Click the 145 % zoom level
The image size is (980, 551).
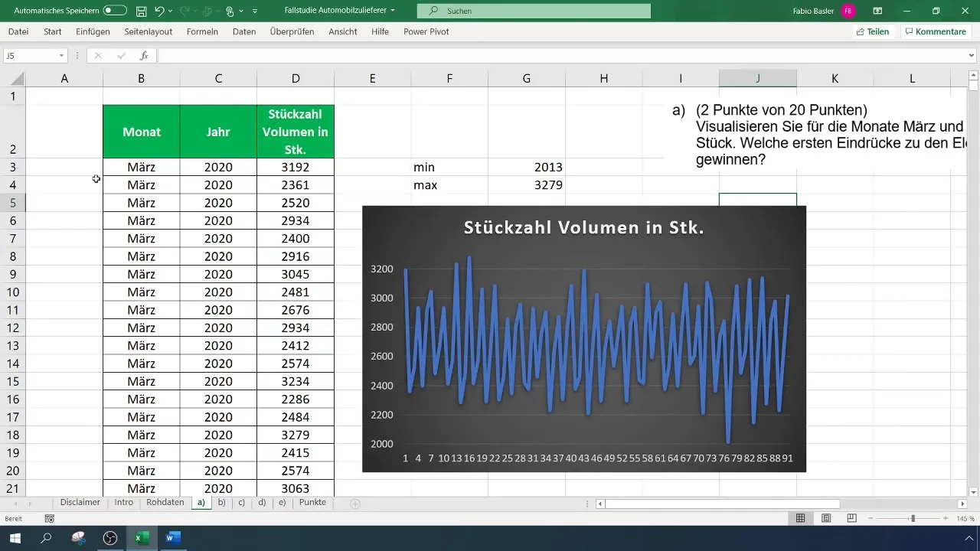click(965, 519)
